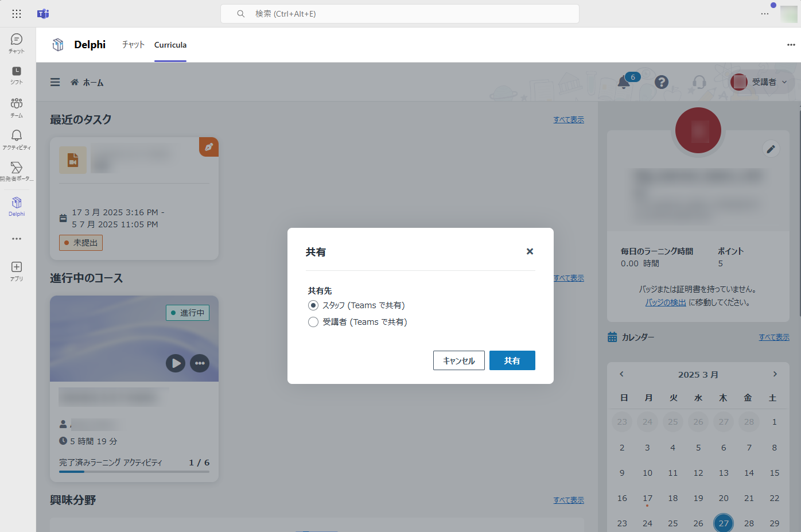Open the バッジの検出 link
Viewport: 801px width, 532px height.
pyautogui.click(x=665, y=302)
